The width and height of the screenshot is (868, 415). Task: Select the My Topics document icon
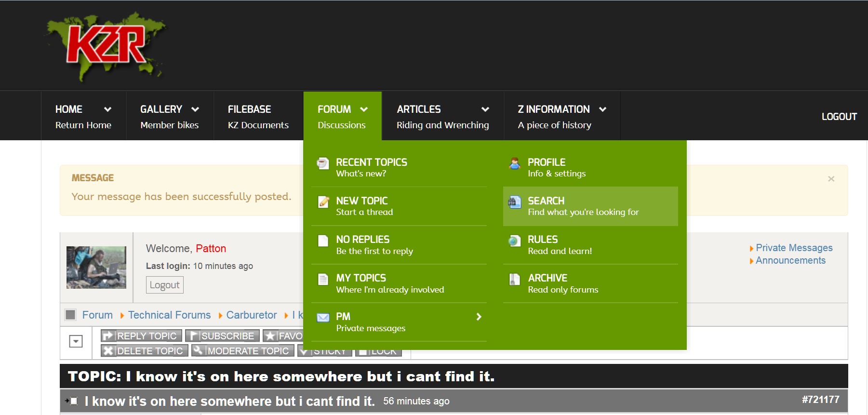[323, 279]
